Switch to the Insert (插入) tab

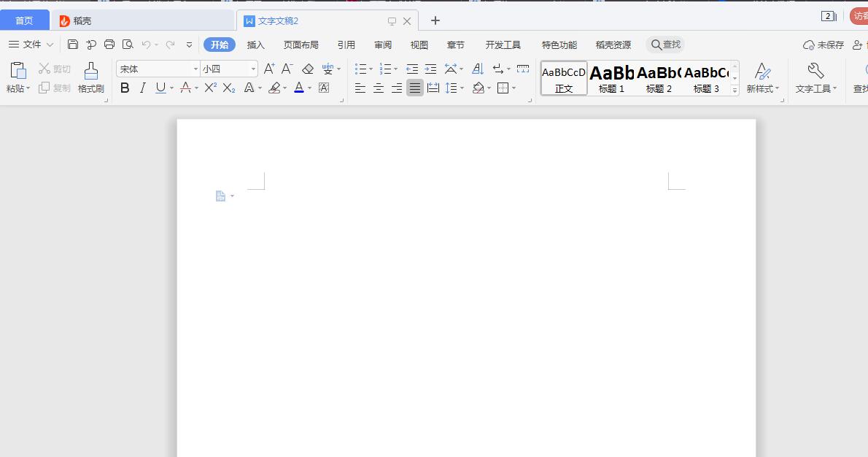coord(256,45)
